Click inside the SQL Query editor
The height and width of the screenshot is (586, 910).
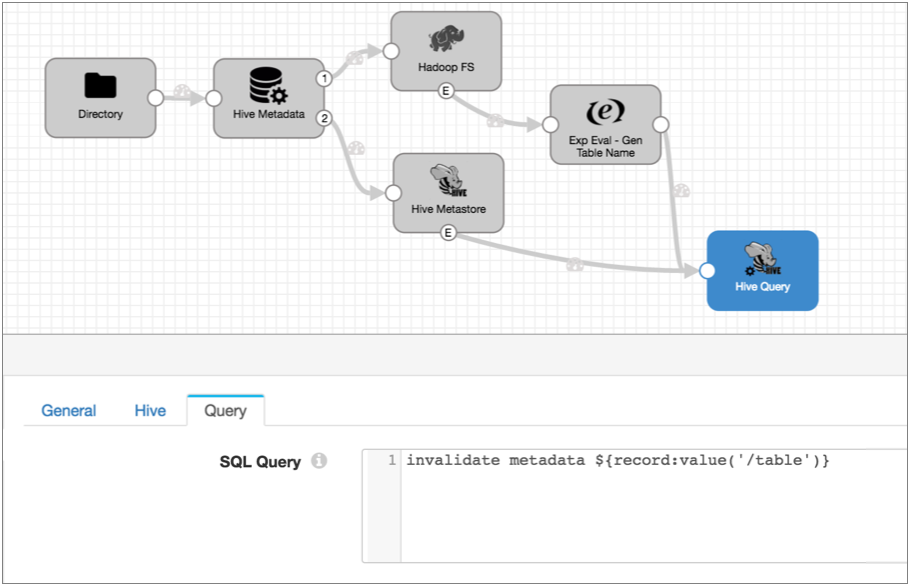click(x=650, y=510)
